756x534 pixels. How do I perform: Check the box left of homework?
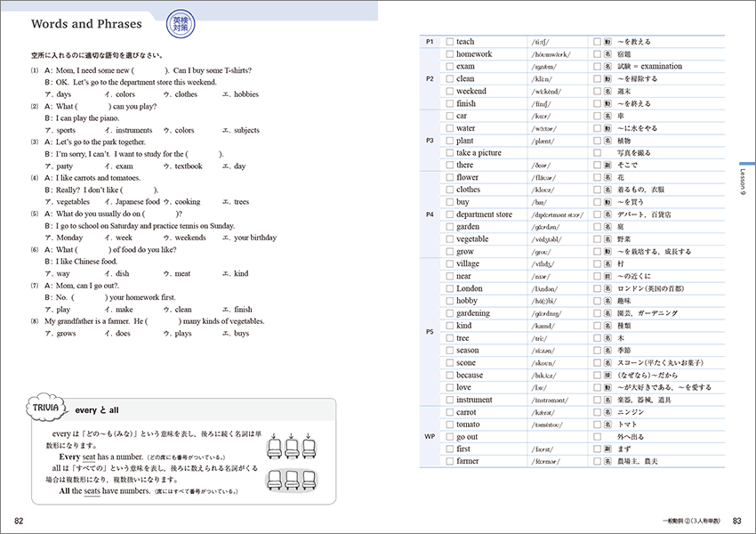tap(450, 54)
